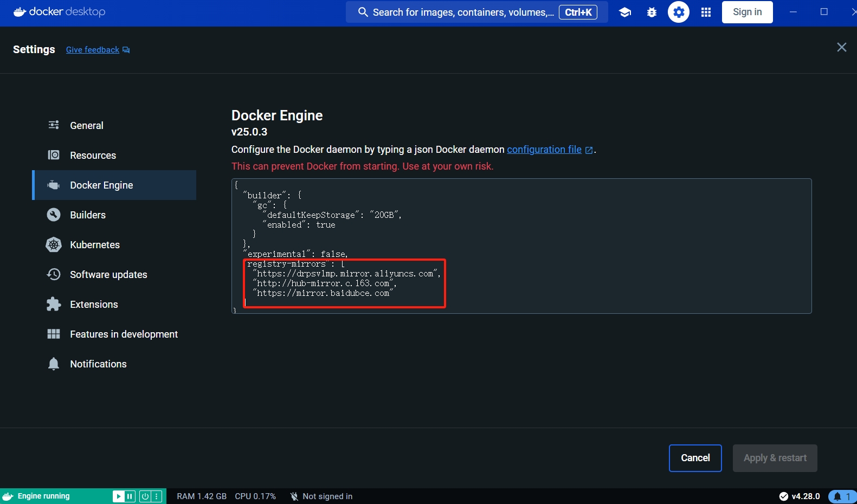Maximize the Docker Desktop window
The image size is (857, 504).
point(824,12)
